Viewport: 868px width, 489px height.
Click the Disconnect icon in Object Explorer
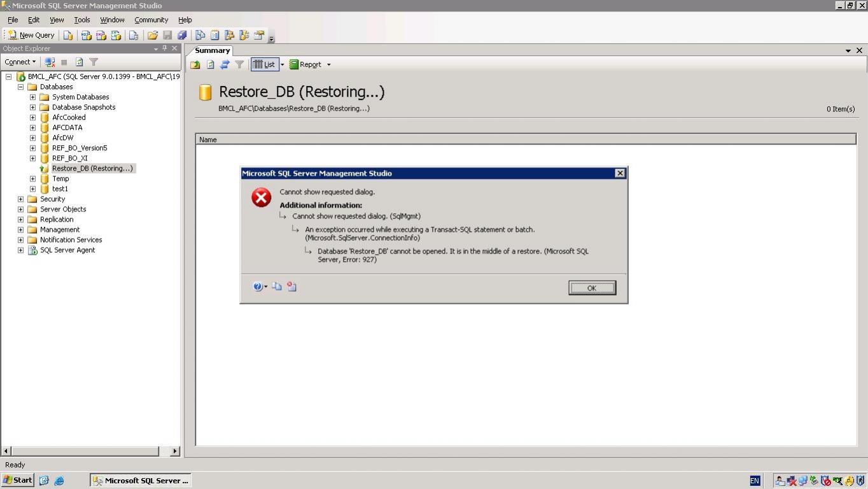pyautogui.click(x=50, y=62)
